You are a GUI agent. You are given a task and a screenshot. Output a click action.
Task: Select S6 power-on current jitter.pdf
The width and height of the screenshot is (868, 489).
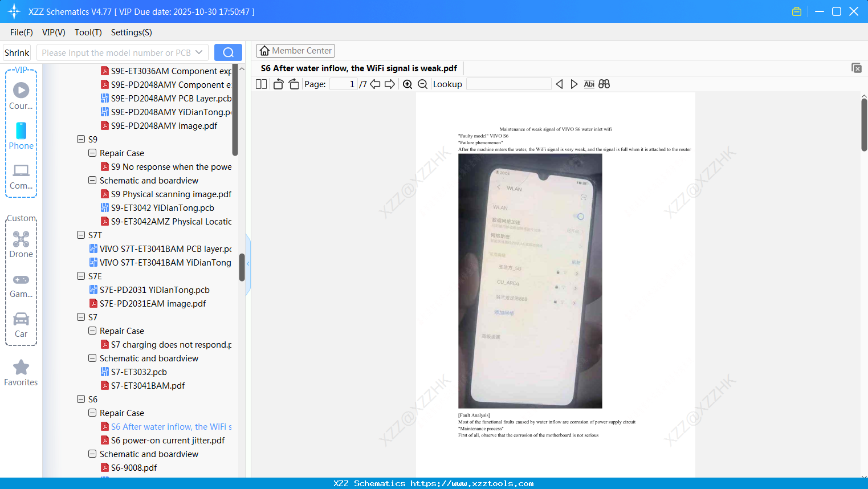click(167, 440)
